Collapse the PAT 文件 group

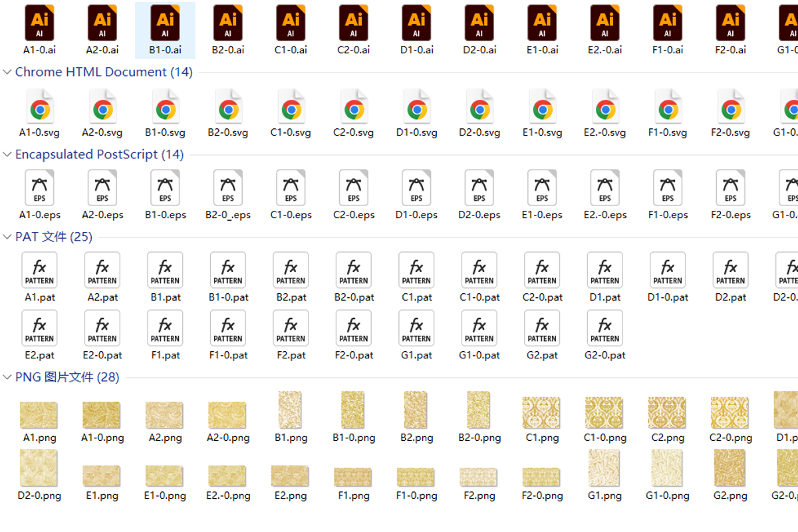pyautogui.click(x=7, y=237)
